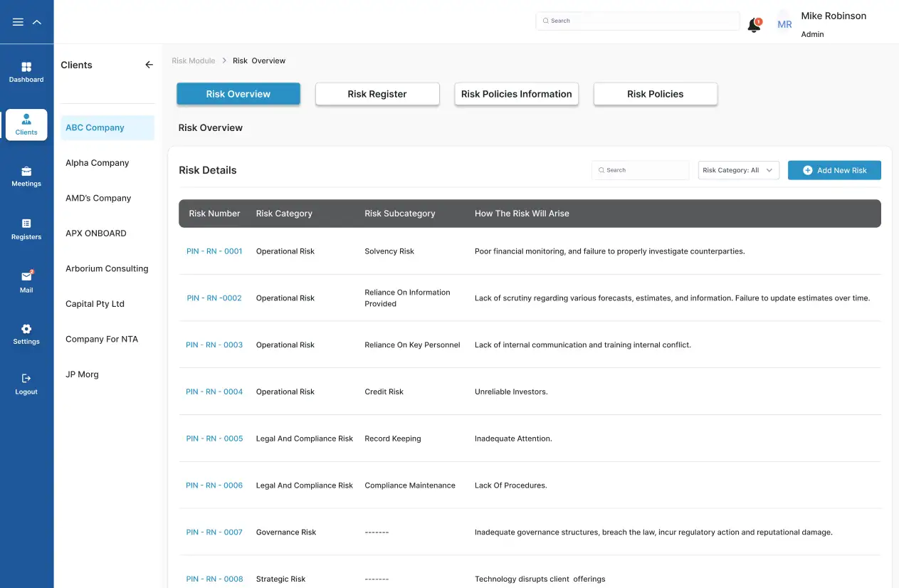Open Settings via the gear icon
Image resolution: width=899 pixels, height=588 pixels.
pyautogui.click(x=26, y=329)
